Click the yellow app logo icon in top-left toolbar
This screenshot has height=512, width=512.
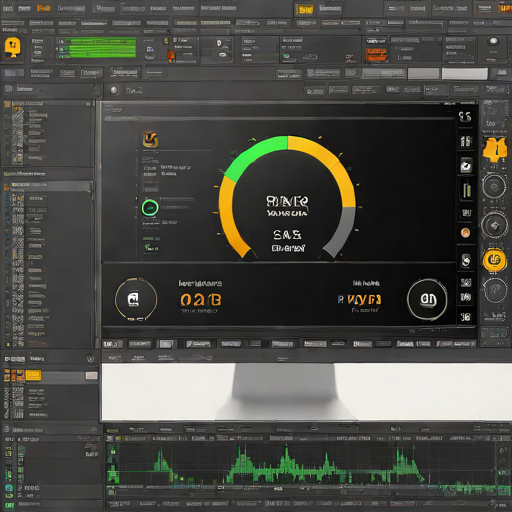click(13, 48)
